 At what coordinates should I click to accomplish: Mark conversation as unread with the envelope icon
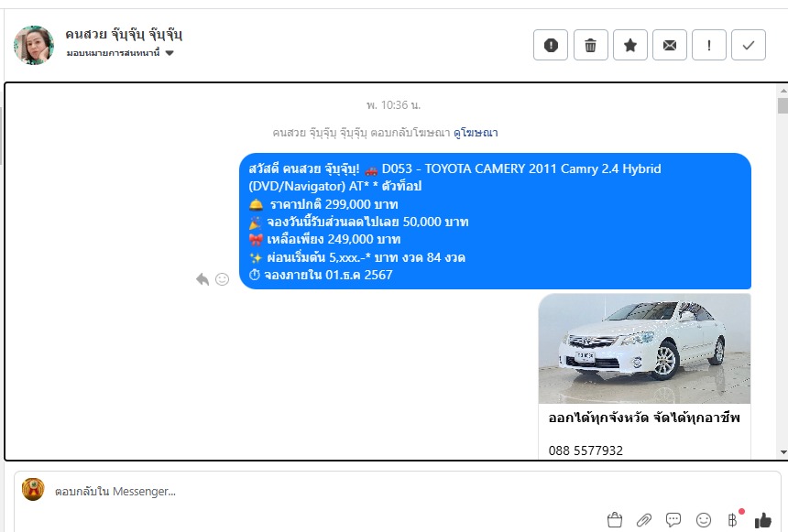[670, 45]
